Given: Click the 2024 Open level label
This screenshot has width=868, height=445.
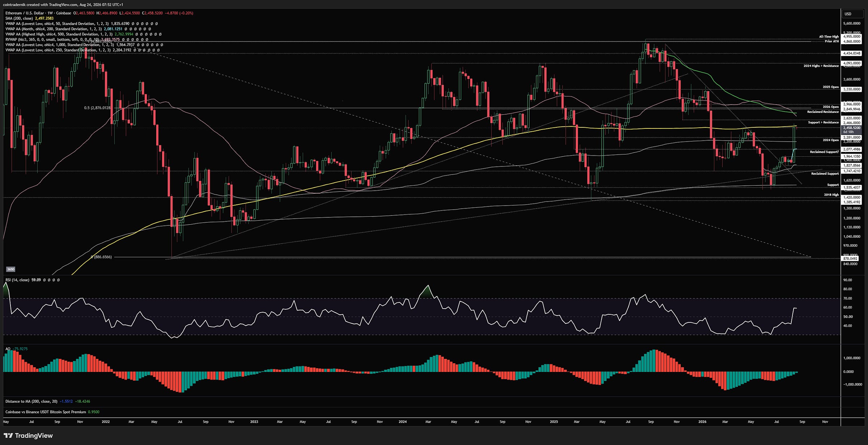Looking at the screenshot, I should [x=831, y=140].
